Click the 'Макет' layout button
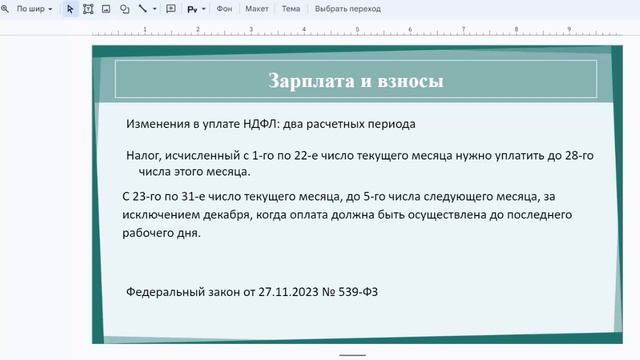 [257, 9]
